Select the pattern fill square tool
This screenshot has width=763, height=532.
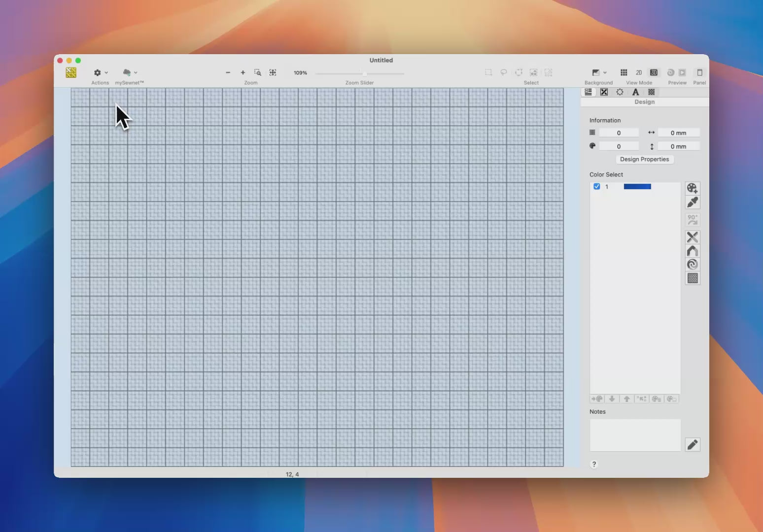pos(693,278)
